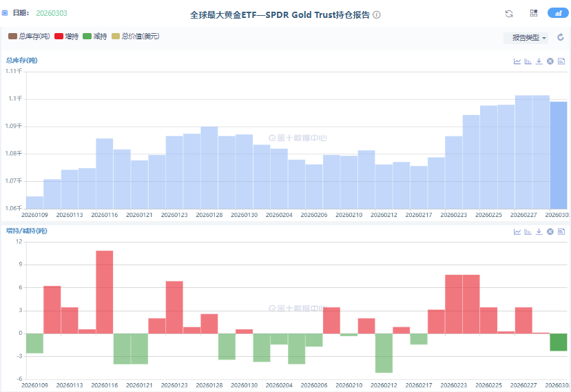Click the 总库存 bar above 20260109
The width and height of the screenshot is (571, 392).
click(34, 203)
